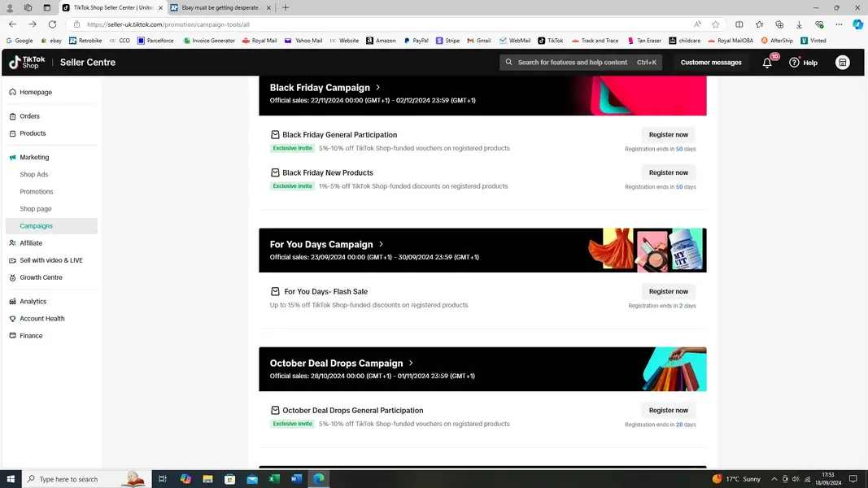Click the Growth Centre icon

click(x=13, y=277)
